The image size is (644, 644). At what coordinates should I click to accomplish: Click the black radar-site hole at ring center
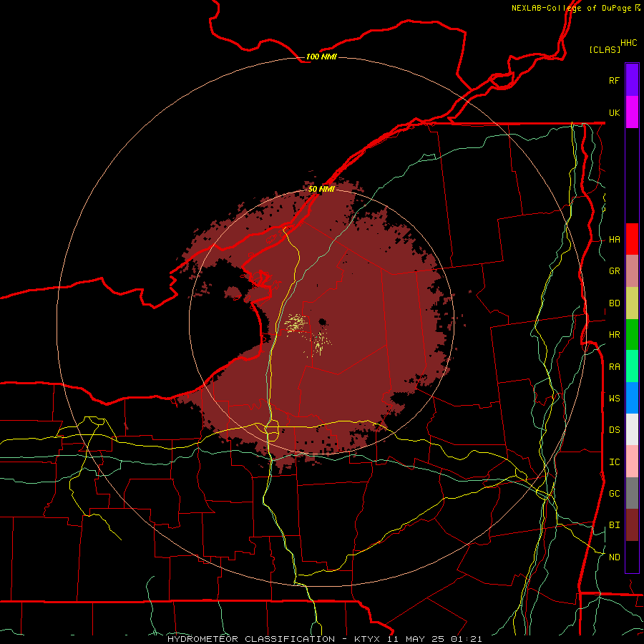pos(323,321)
